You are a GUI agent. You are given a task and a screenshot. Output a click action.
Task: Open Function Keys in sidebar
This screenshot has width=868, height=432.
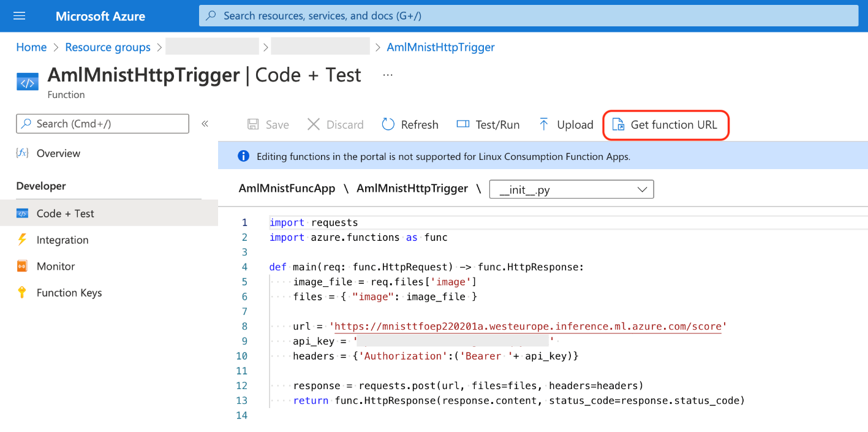(69, 293)
